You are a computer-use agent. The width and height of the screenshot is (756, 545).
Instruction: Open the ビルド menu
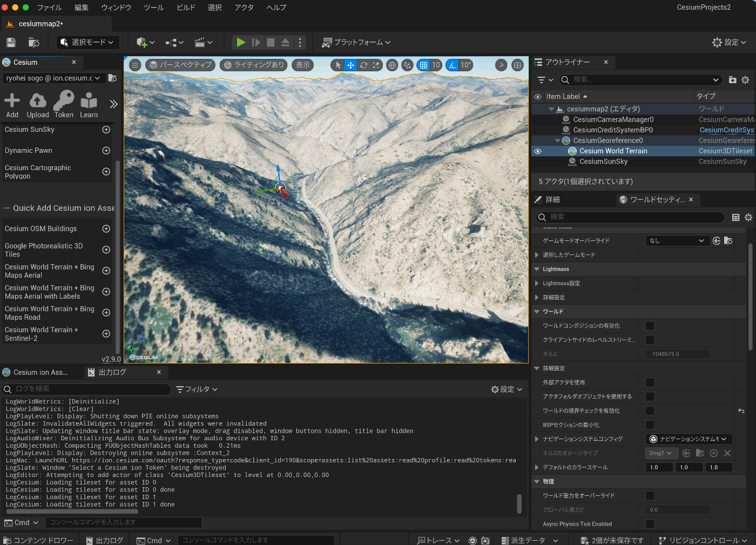pyautogui.click(x=186, y=8)
